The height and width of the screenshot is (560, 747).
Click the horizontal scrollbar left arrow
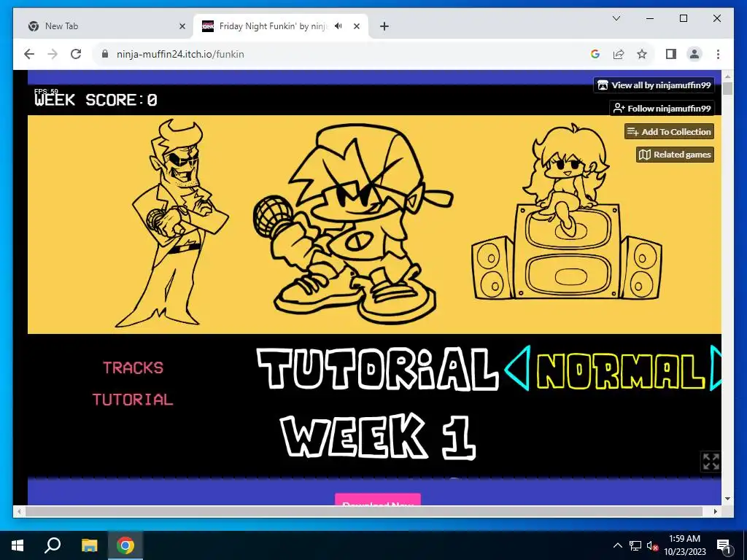pos(20,511)
